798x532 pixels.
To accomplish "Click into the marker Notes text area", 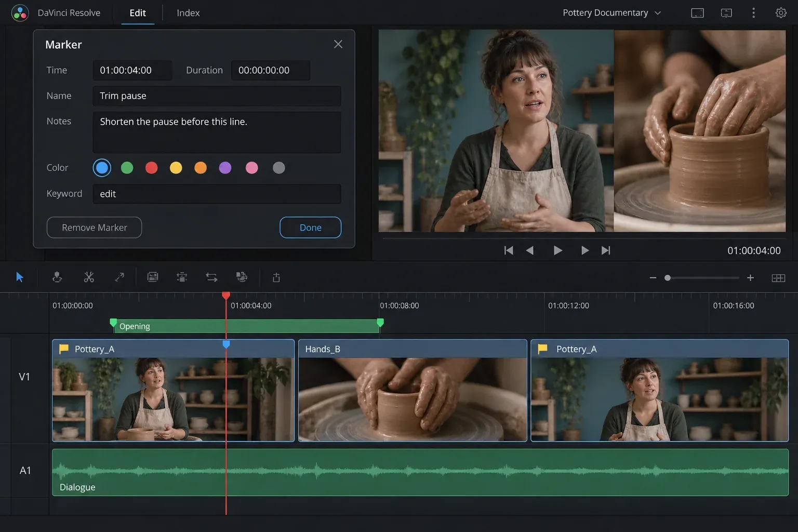I will [217, 132].
